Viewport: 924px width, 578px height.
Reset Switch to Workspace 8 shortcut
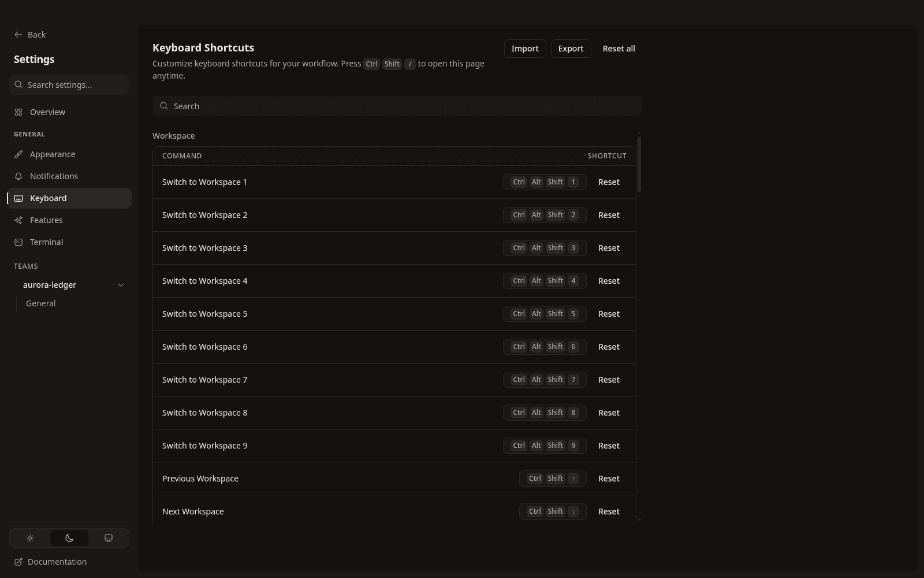click(x=609, y=413)
